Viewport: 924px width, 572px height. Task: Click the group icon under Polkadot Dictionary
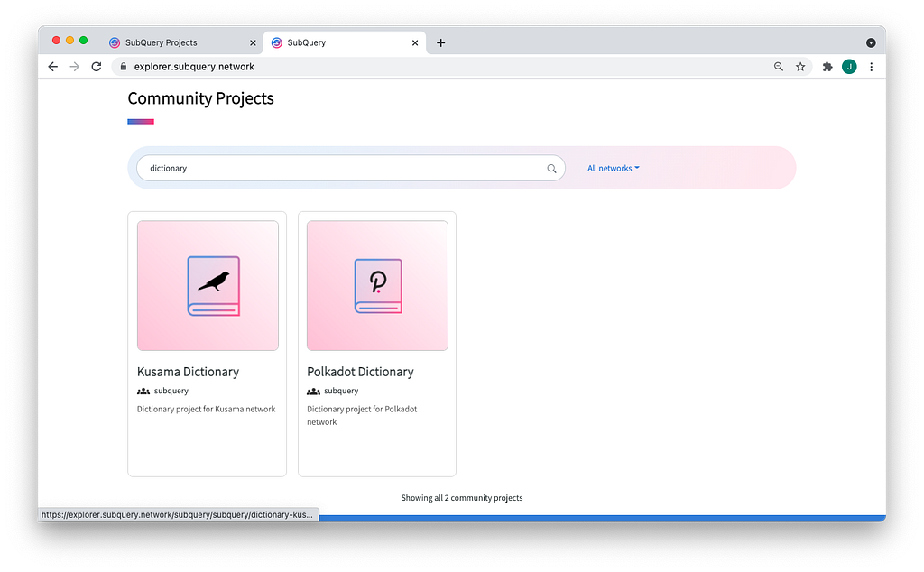[313, 392]
